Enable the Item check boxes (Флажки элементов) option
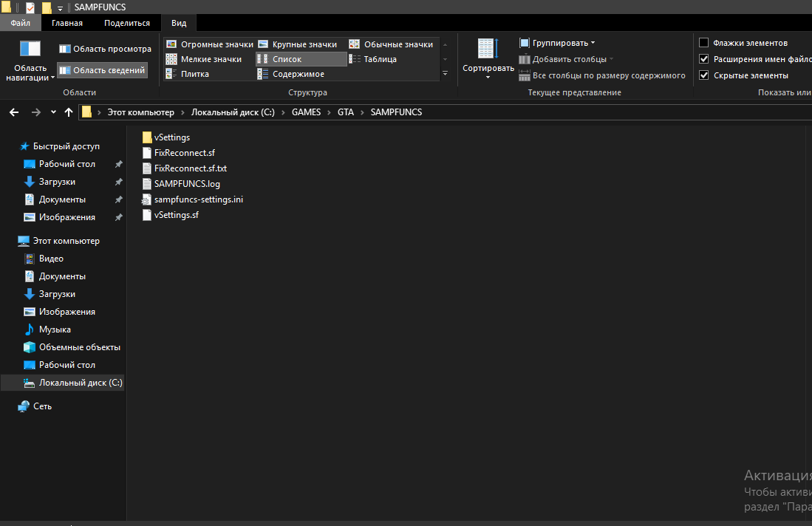This screenshot has height=526, width=812. pos(704,43)
